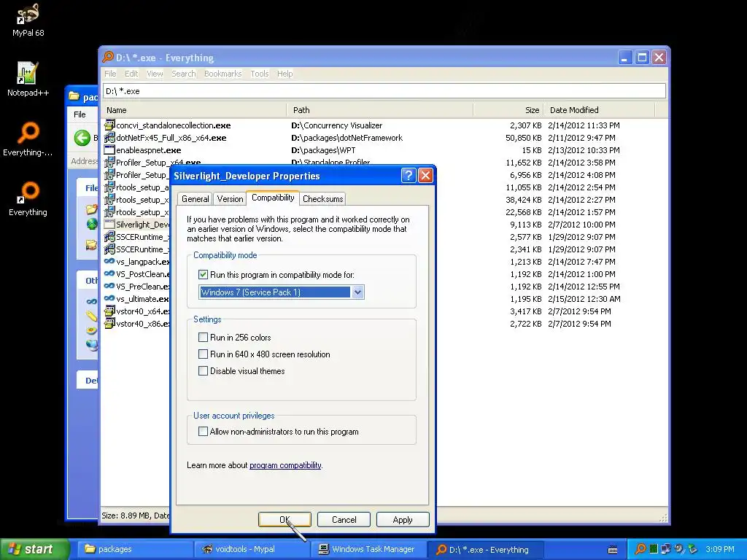747x560 pixels.
Task: Uncheck Run this program in compatibility mode
Action: (x=203, y=275)
